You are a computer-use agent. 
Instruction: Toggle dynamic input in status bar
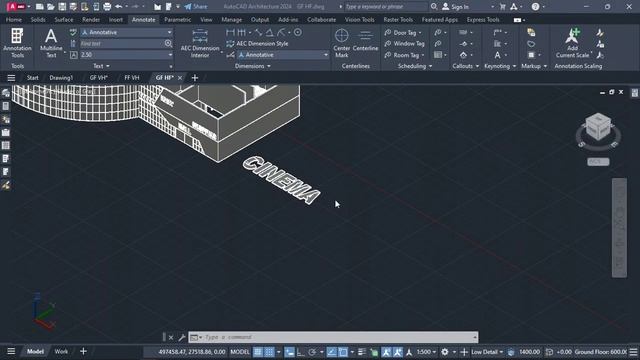[289, 351]
